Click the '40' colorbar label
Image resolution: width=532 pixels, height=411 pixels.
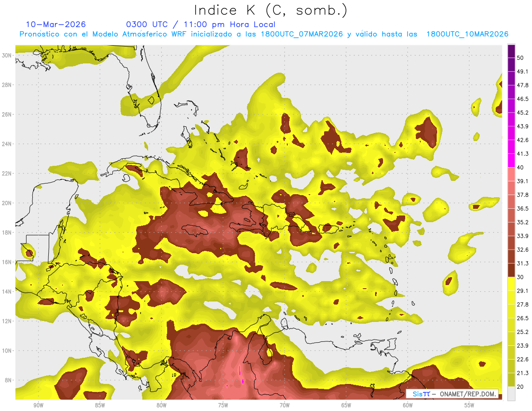coord(521,168)
